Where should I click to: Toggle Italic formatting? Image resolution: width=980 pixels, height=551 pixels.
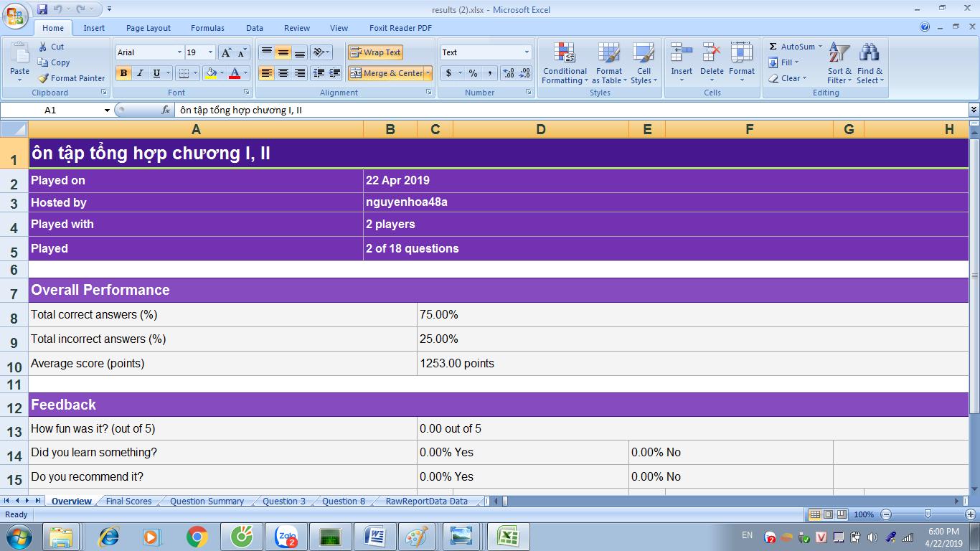tap(140, 73)
